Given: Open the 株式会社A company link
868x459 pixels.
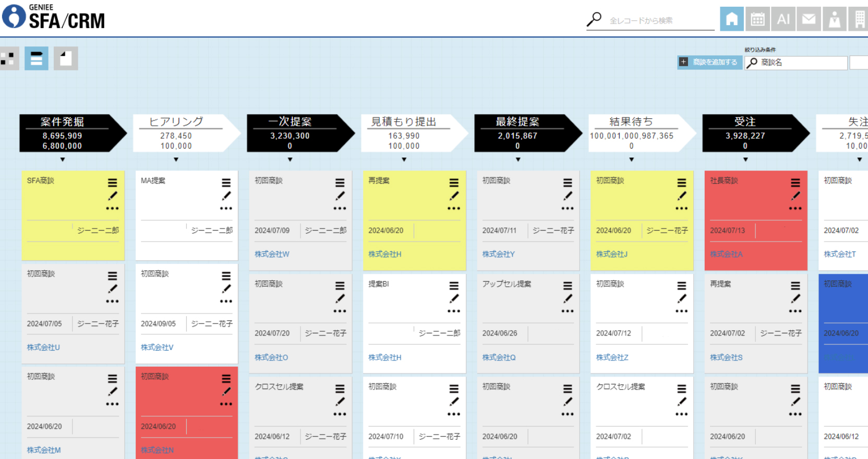Looking at the screenshot, I should [726, 254].
